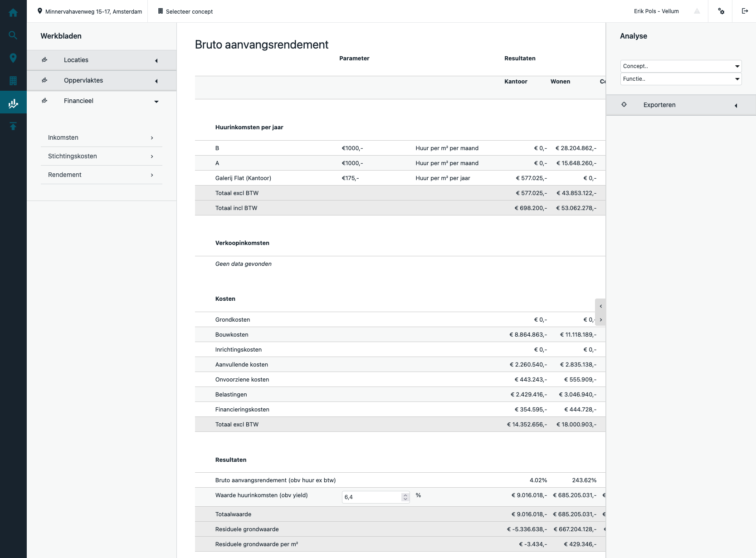This screenshot has height=558, width=756.
Task: Click the yield percentage input field
Action: (x=372, y=497)
